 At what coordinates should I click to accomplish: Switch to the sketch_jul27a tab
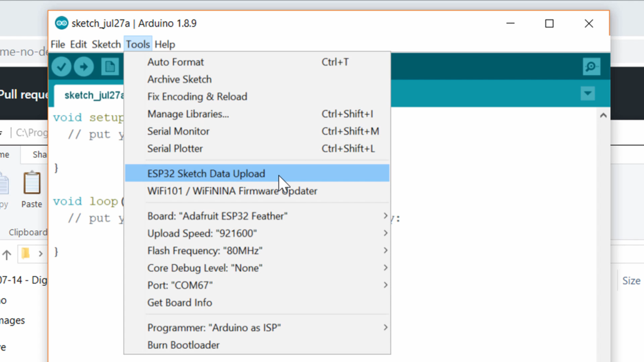point(92,95)
